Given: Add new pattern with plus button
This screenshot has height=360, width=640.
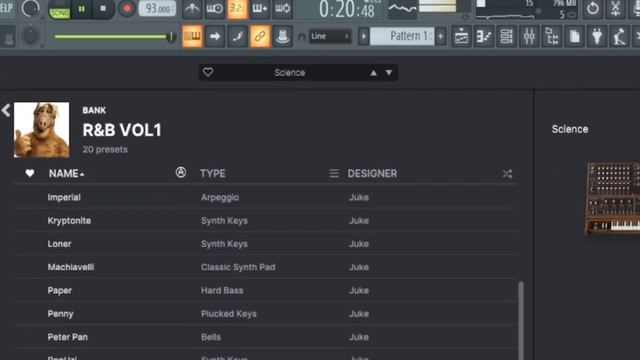Looking at the screenshot, I should point(440,36).
